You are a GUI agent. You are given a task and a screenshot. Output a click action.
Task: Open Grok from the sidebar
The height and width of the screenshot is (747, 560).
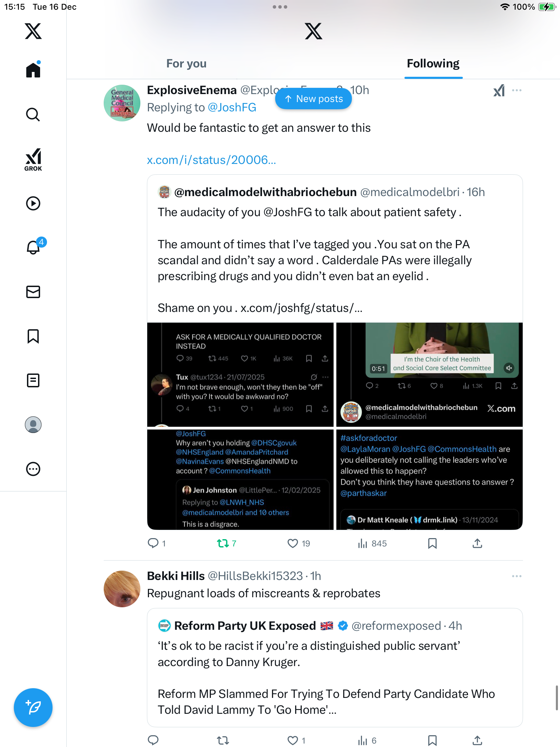pyautogui.click(x=33, y=159)
